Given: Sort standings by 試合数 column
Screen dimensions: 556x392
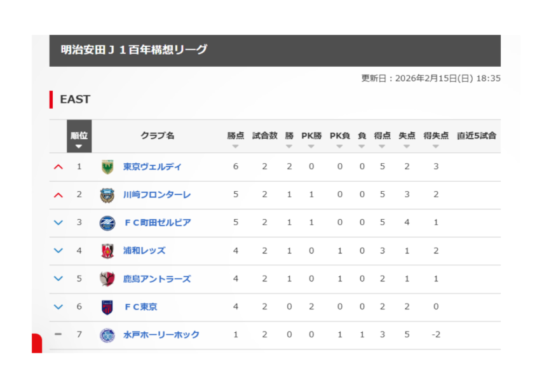Looking at the screenshot, I should tap(264, 139).
